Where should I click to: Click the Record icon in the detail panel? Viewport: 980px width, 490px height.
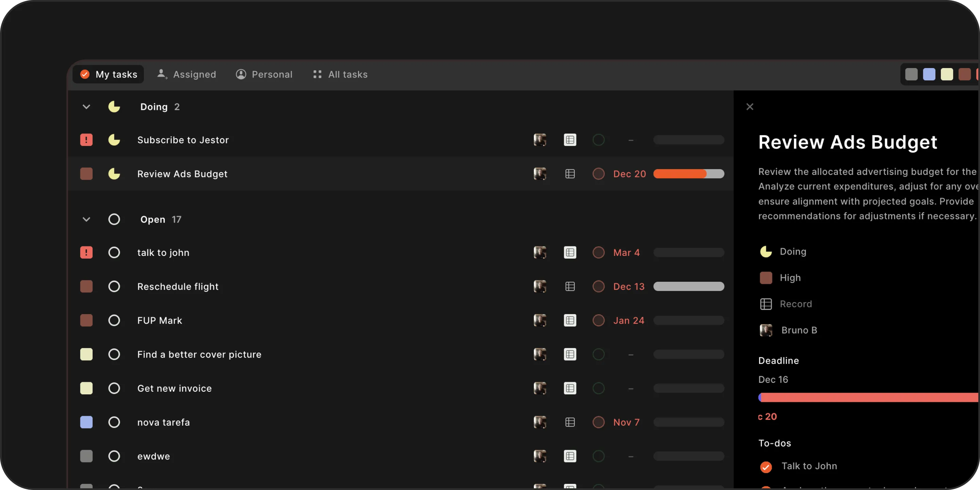(766, 304)
